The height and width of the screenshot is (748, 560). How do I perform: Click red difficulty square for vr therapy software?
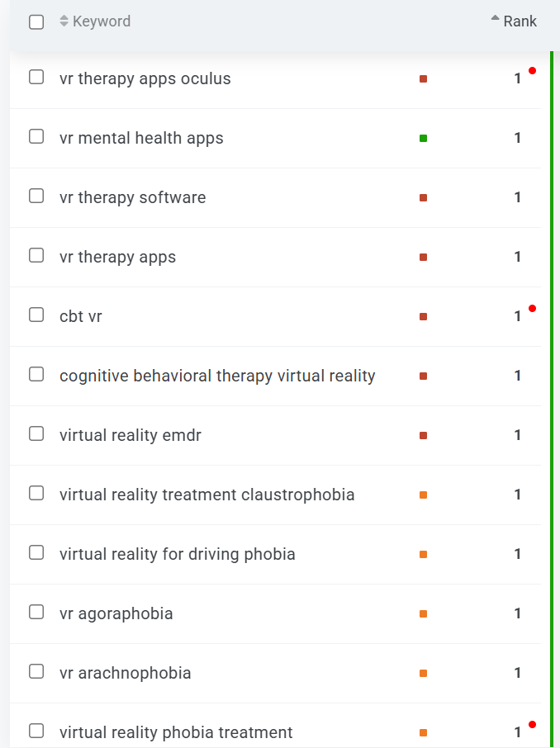(423, 198)
